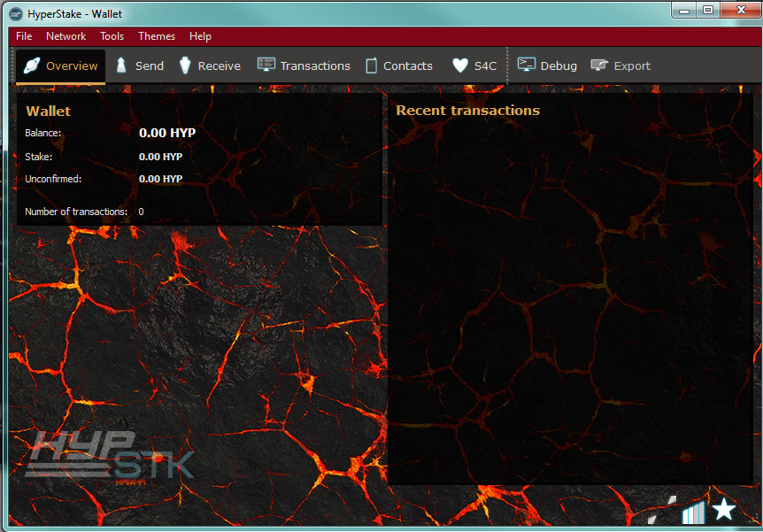Viewport: 763px width, 532px height.
Task: Click the Unconfirmed value 0.00 HYP
Action: click(x=160, y=179)
